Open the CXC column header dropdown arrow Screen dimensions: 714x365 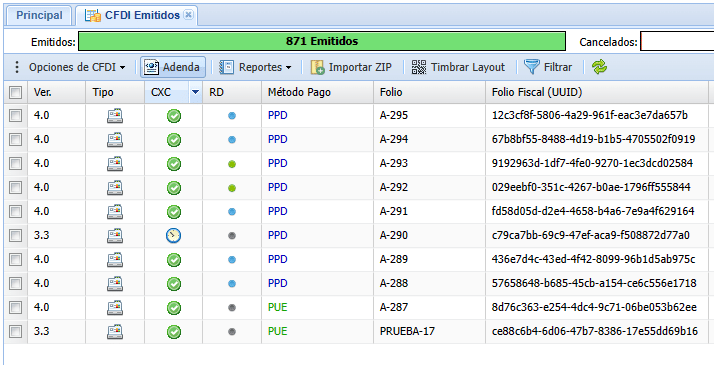tap(195, 92)
